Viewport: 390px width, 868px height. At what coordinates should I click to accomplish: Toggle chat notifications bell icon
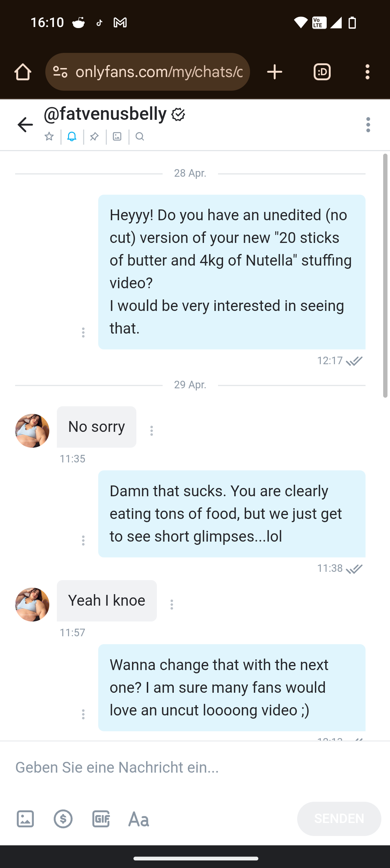click(72, 136)
